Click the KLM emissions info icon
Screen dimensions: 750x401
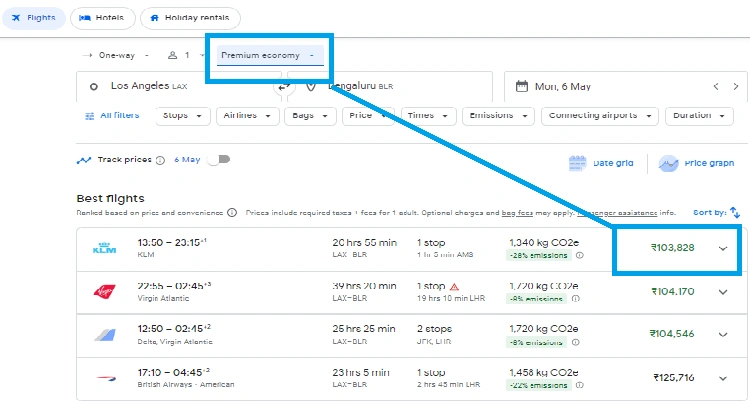(580, 255)
